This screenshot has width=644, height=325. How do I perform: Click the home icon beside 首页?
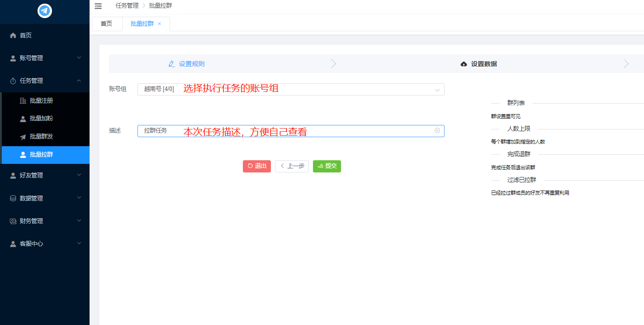[13, 35]
